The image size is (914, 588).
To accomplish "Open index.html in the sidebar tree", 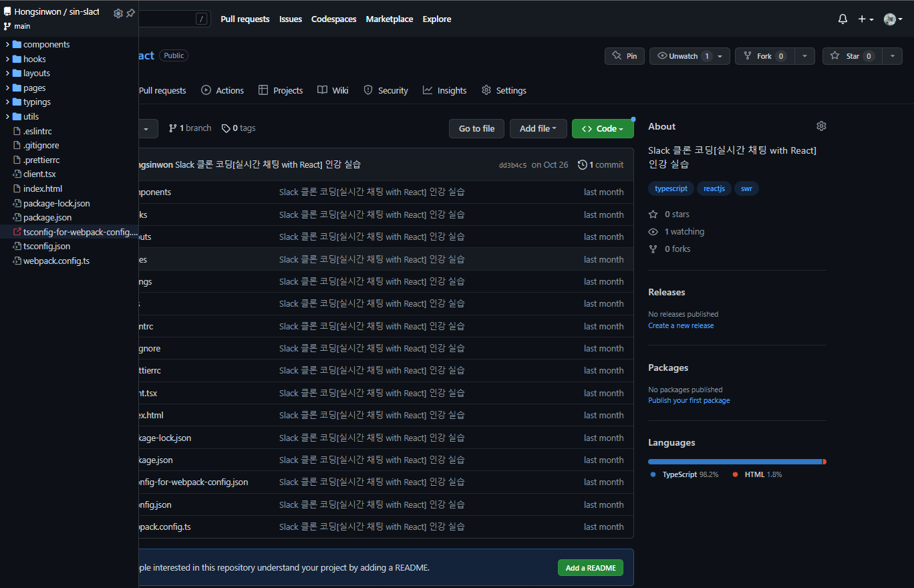I will tap(43, 188).
